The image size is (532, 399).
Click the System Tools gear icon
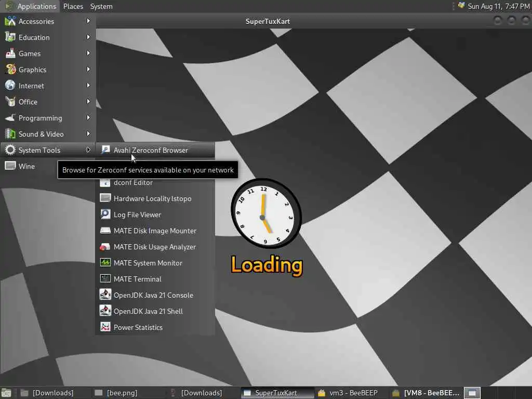pos(10,150)
